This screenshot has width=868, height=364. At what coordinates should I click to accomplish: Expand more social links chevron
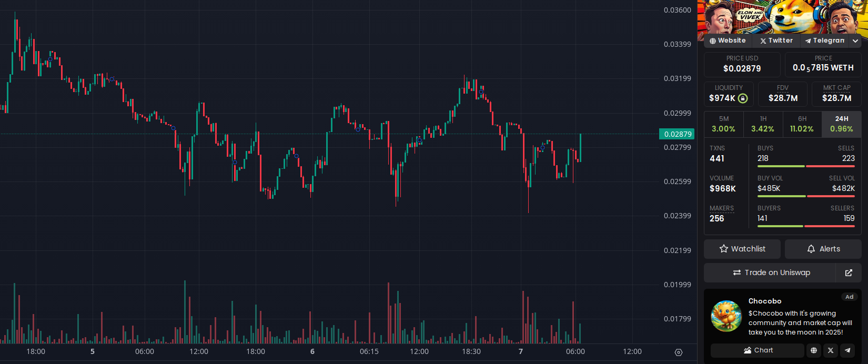click(856, 41)
